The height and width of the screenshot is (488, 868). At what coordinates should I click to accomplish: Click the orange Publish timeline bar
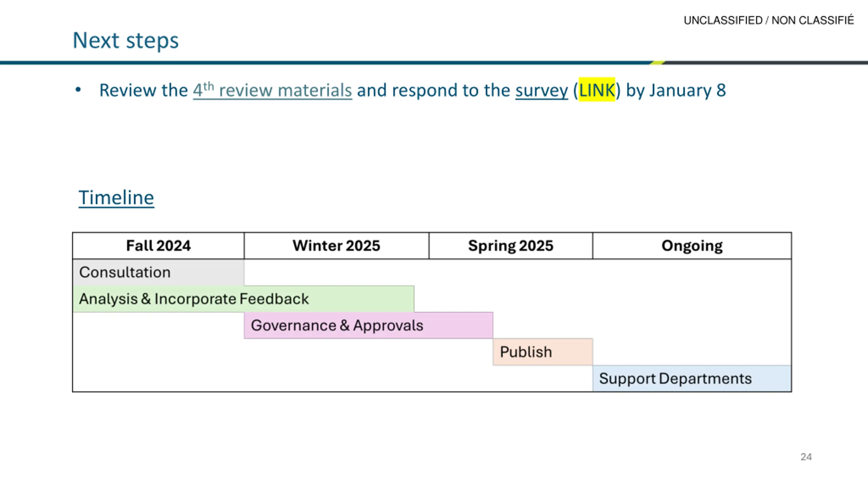click(543, 352)
